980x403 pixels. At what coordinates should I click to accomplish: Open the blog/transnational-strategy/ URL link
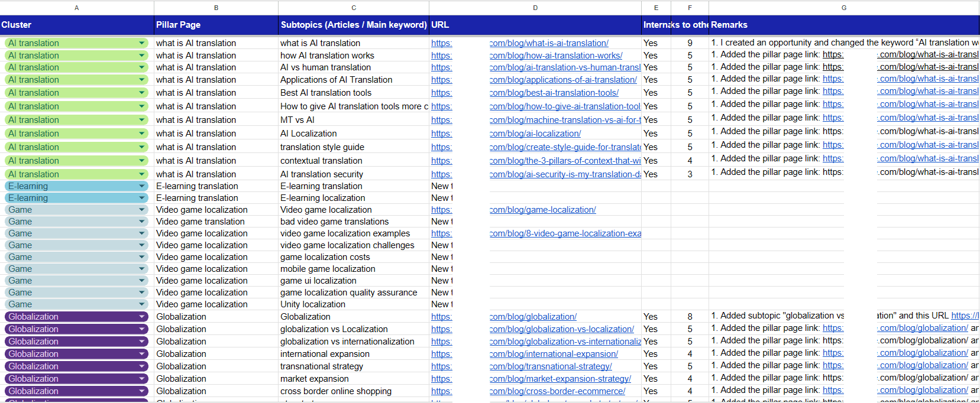coord(551,366)
